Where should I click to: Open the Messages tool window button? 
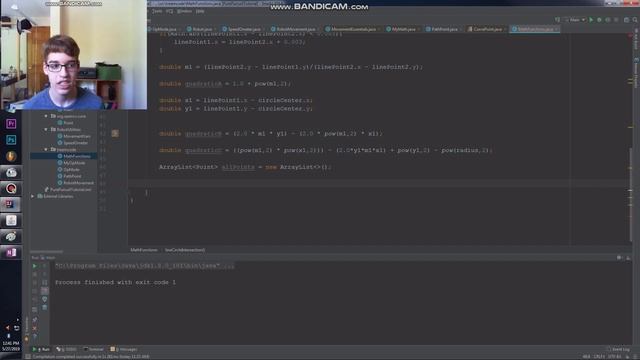click(x=124, y=349)
